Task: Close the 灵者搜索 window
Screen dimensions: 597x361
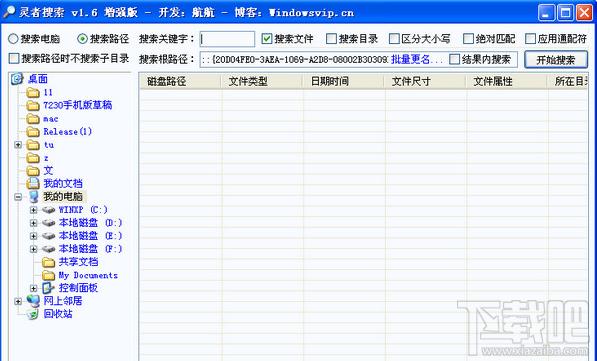Action: [x=584, y=13]
